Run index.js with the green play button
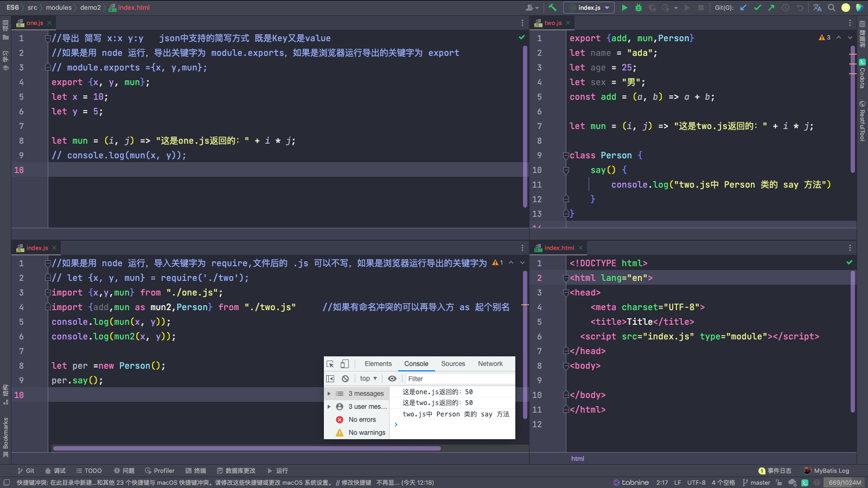This screenshot has width=868, height=488. tap(624, 8)
